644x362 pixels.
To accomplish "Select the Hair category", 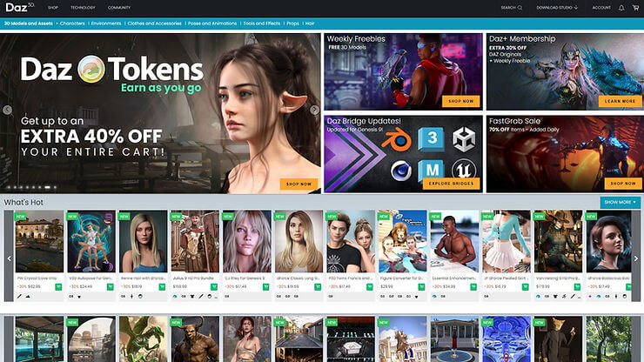I will click(310, 23).
